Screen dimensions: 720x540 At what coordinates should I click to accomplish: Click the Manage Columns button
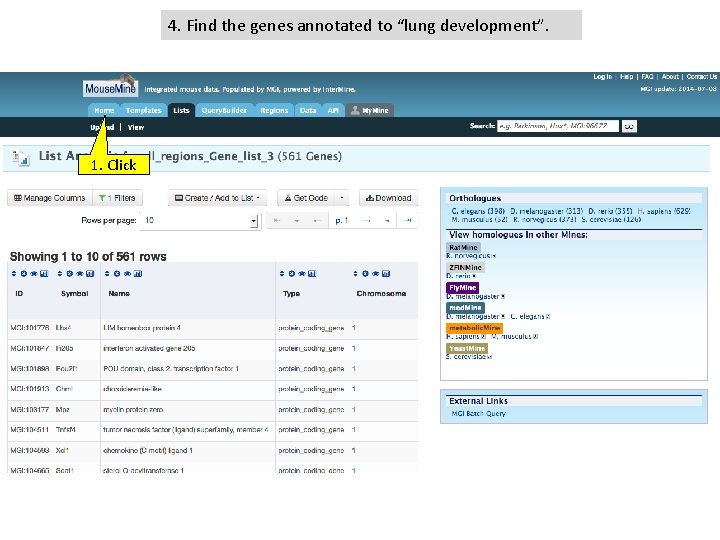tap(50, 198)
